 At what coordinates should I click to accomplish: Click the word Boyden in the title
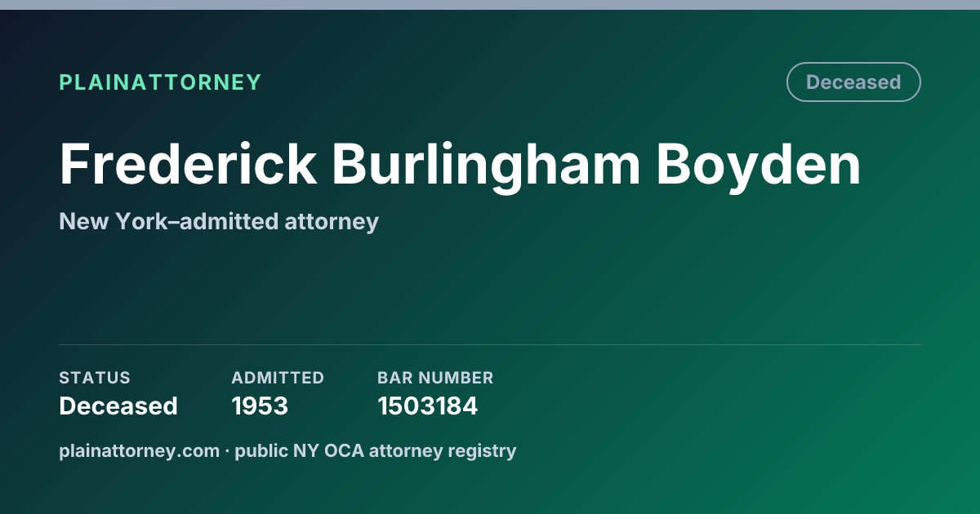(x=759, y=166)
